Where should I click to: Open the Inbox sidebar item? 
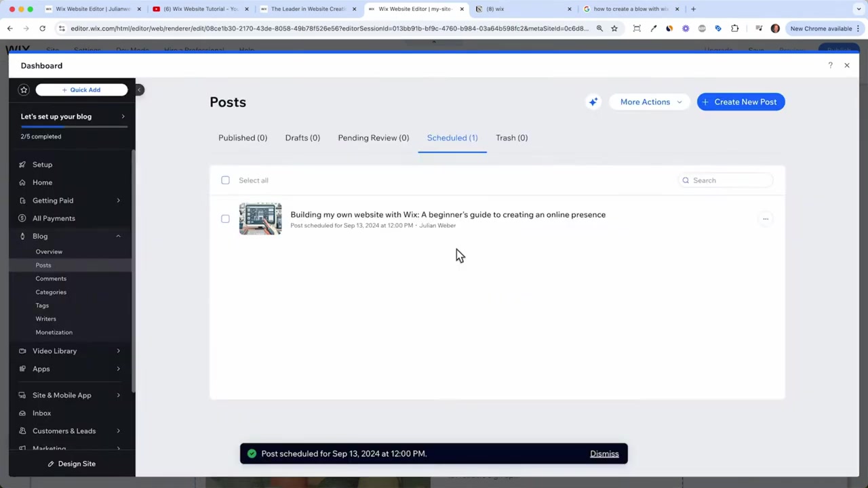tap(41, 413)
